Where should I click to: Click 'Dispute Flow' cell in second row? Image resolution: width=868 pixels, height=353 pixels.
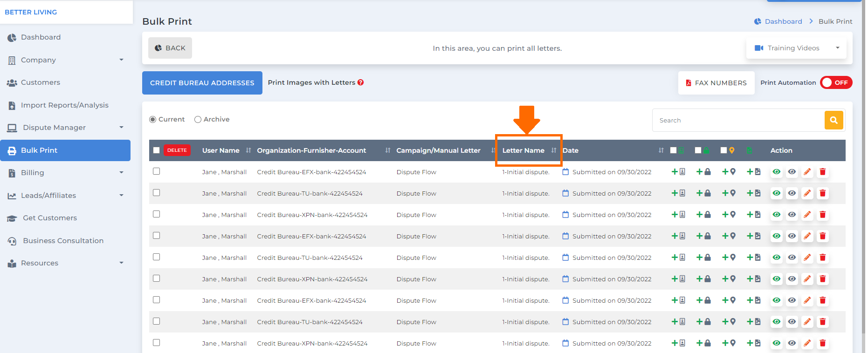pos(416,193)
